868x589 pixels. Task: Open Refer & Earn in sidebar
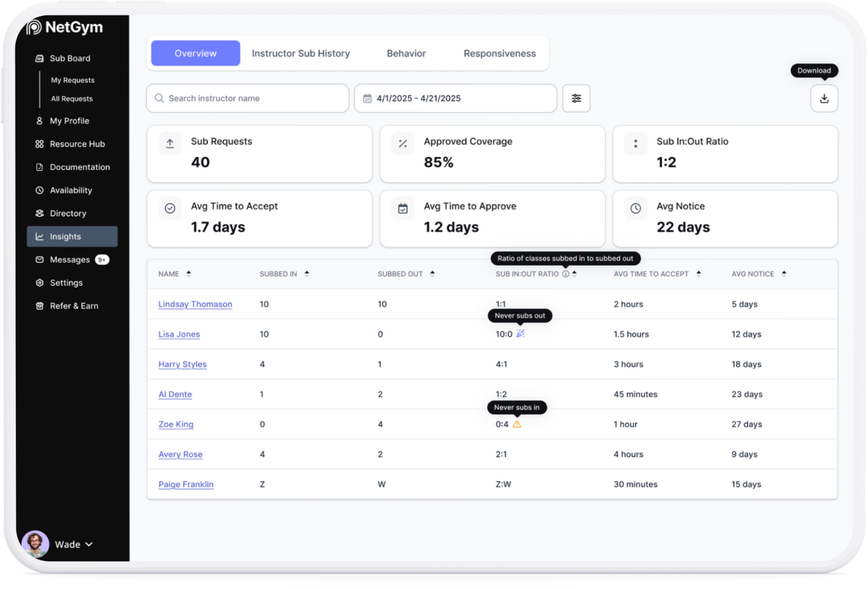click(x=74, y=306)
